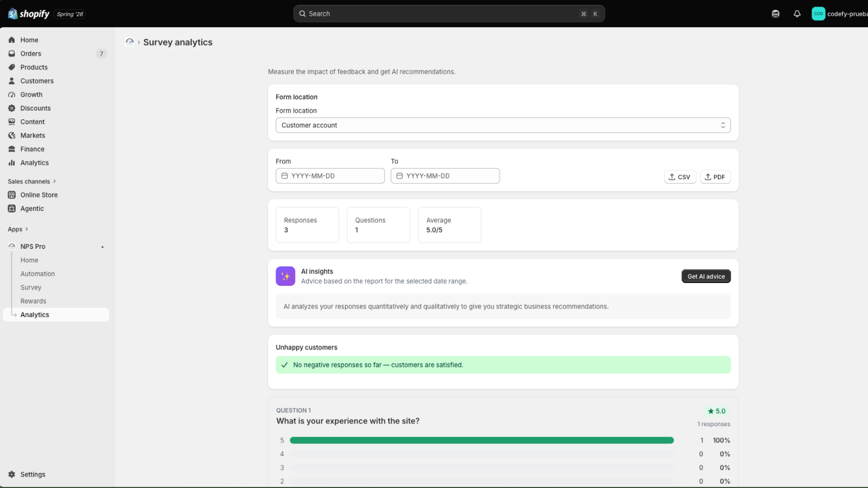This screenshot has height=488, width=868.
Task: Export report as PDF
Action: coord(716,177)
